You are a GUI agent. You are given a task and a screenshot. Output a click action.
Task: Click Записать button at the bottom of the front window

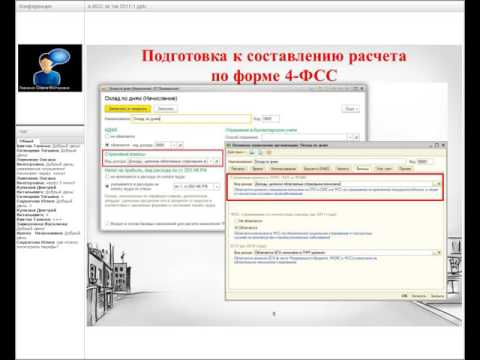[x=419, y=296]
